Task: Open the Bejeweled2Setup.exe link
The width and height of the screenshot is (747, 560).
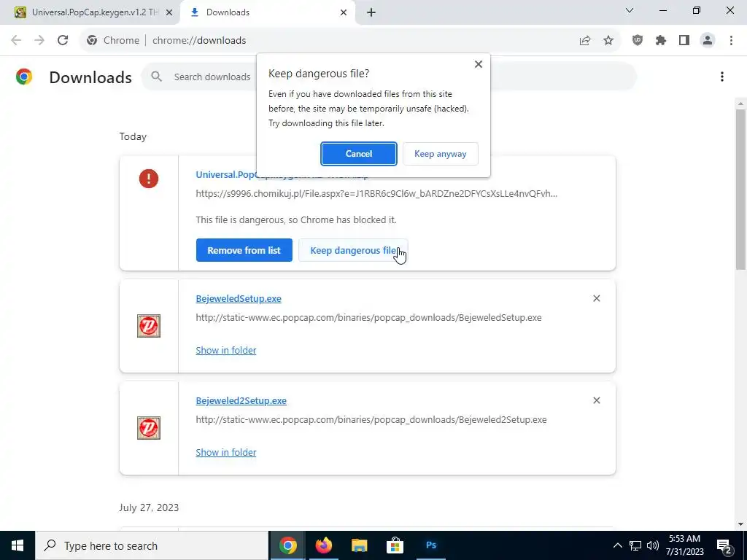Action: point(241,400)
